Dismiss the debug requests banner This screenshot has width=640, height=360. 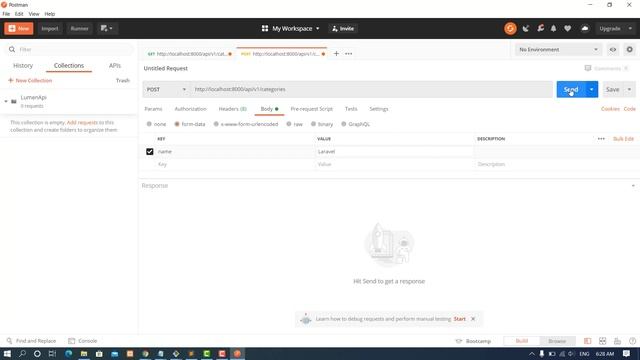pos(473,319)
